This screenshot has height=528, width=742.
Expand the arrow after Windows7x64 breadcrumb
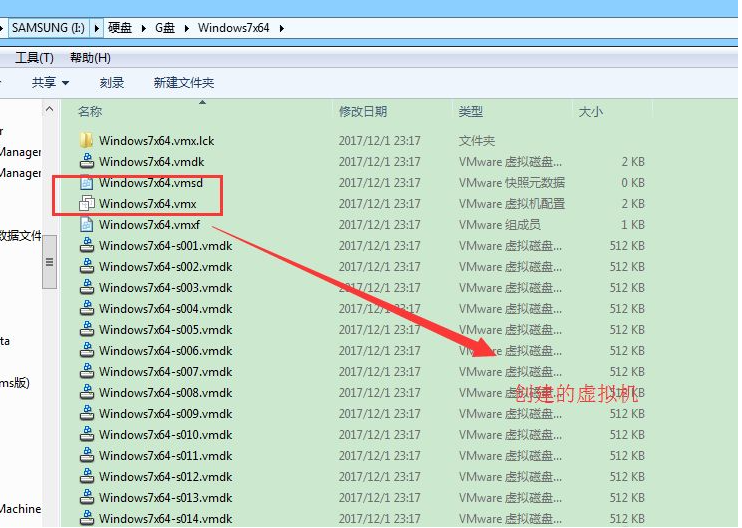(282, 28)
